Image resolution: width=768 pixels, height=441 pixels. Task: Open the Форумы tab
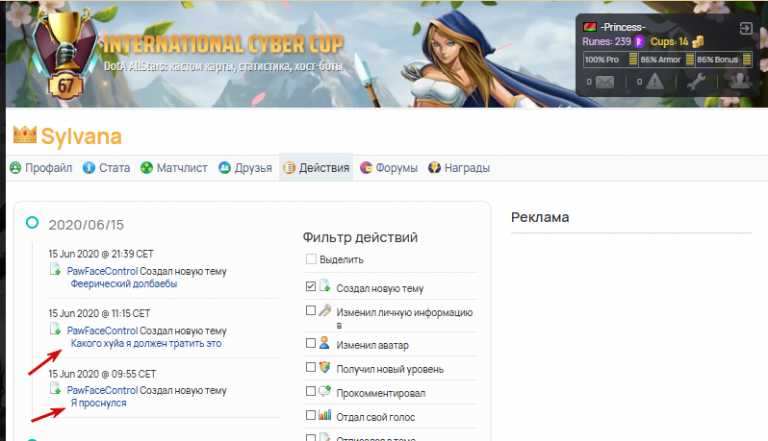(389, 168)
